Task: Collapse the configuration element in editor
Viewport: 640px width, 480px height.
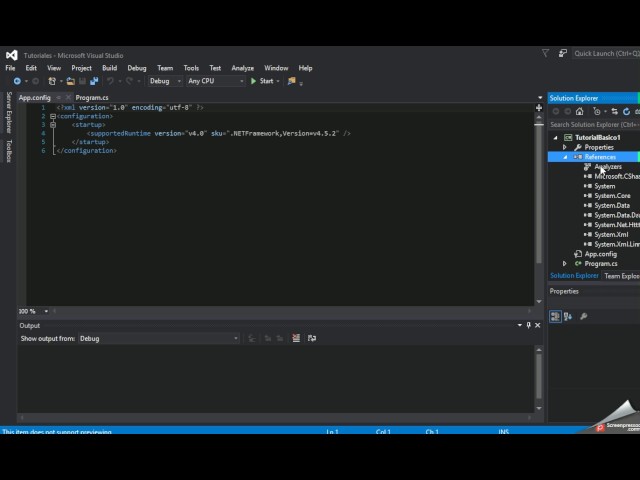Action: [53, 116]
